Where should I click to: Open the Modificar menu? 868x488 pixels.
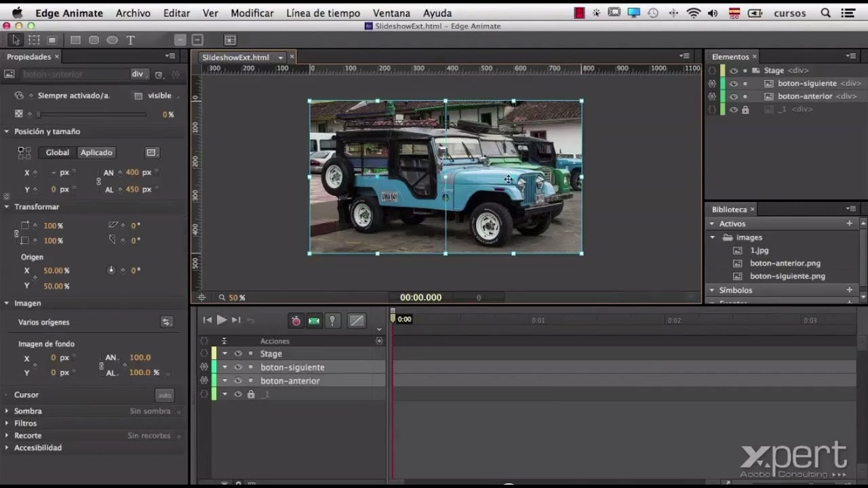click(x=252, y=13)
